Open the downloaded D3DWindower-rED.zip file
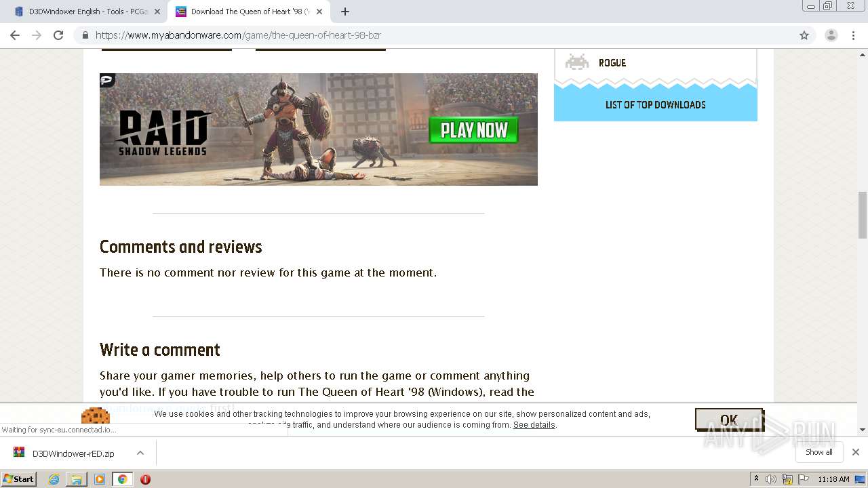868x488 pixels. click(73, 453)
